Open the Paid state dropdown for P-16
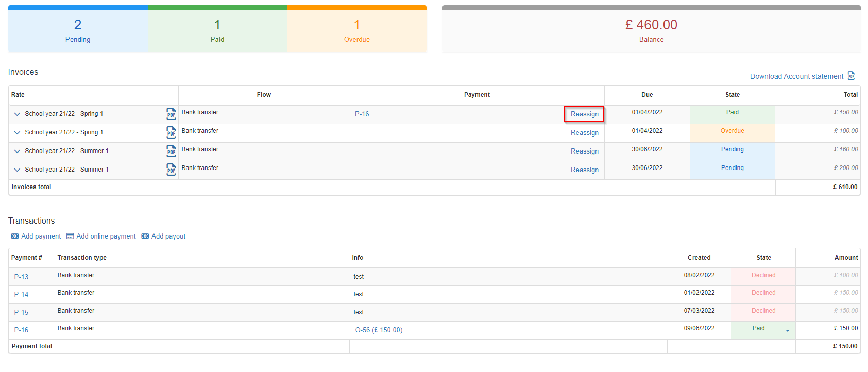The image size is (868, 372). click(x=787, y=331)
